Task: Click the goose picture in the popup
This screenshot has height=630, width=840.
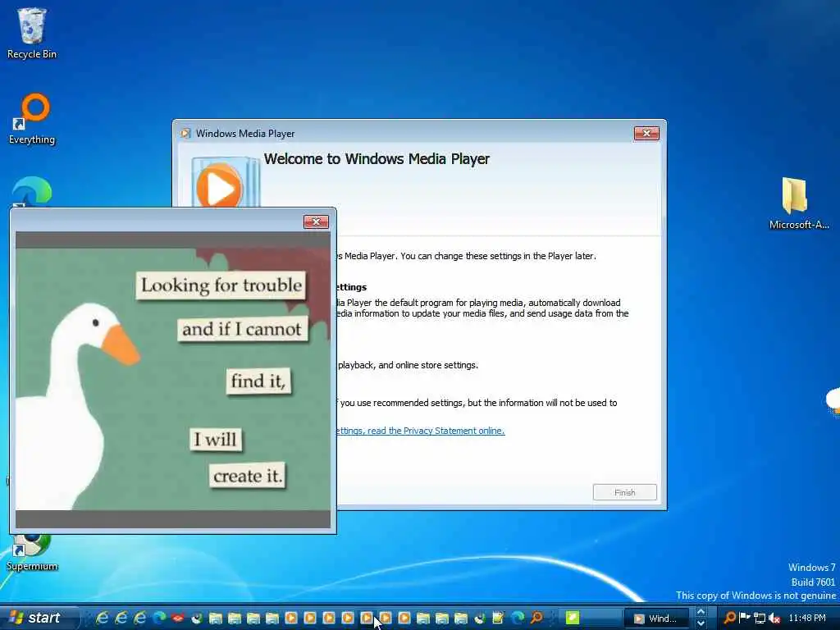Action: coord(173,379)
